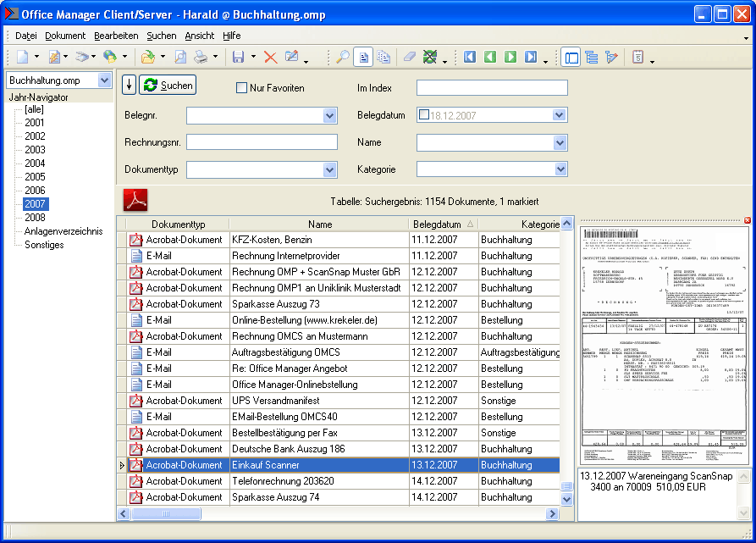Viewport: 756px width, 543px height.
Task: Open the Ansicht menu
Action: (200, 36)
